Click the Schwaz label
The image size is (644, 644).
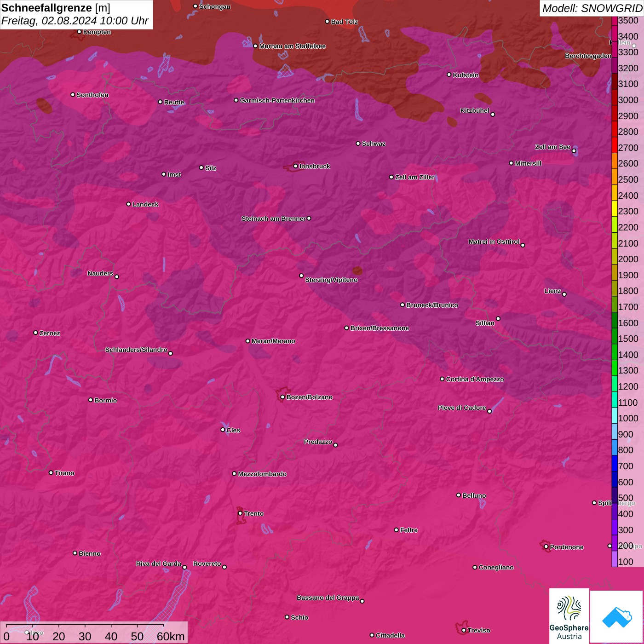coord(374,144)
